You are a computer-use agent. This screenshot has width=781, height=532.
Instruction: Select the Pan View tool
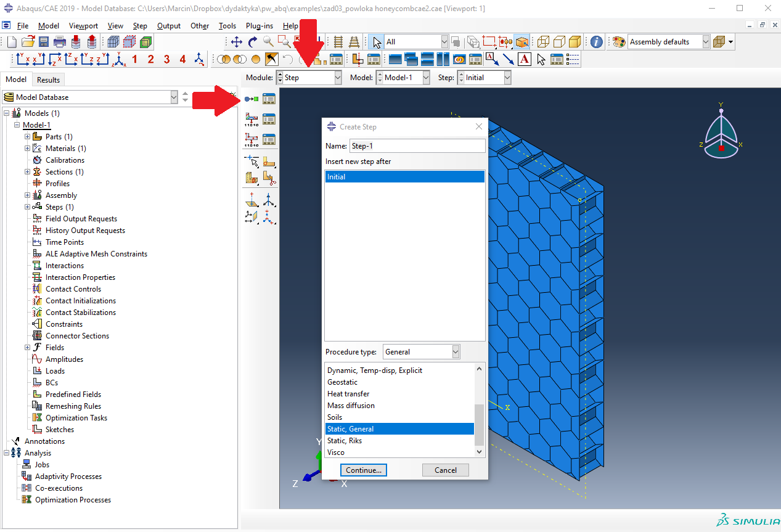(x=237, y=42)
